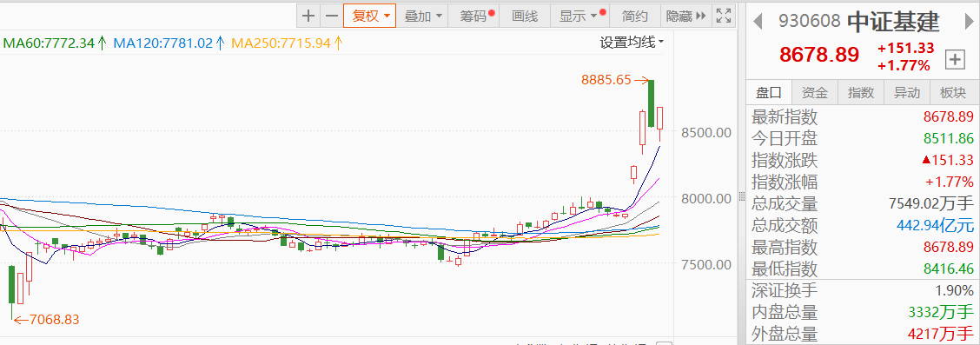Click the MA250:7715.94 indicator label

pyautogui.click(x=287, y=43)
